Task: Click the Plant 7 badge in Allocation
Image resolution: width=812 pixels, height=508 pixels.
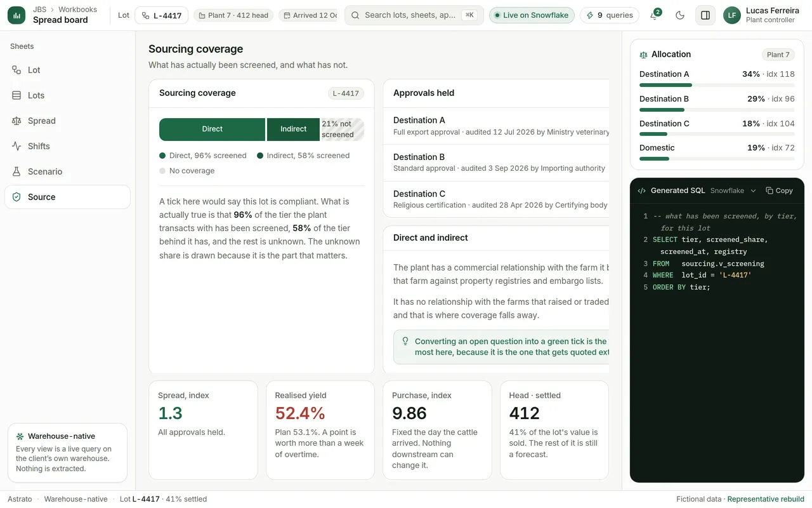Action: [x=778, y=55]
